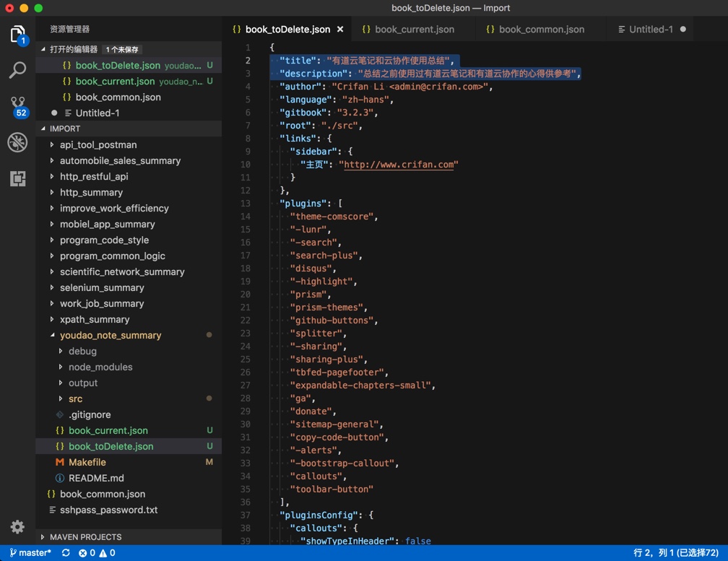The height and width of the screenshot is (561, 728).
Task: Open README.md in the explorer
Action: [96, 478]
